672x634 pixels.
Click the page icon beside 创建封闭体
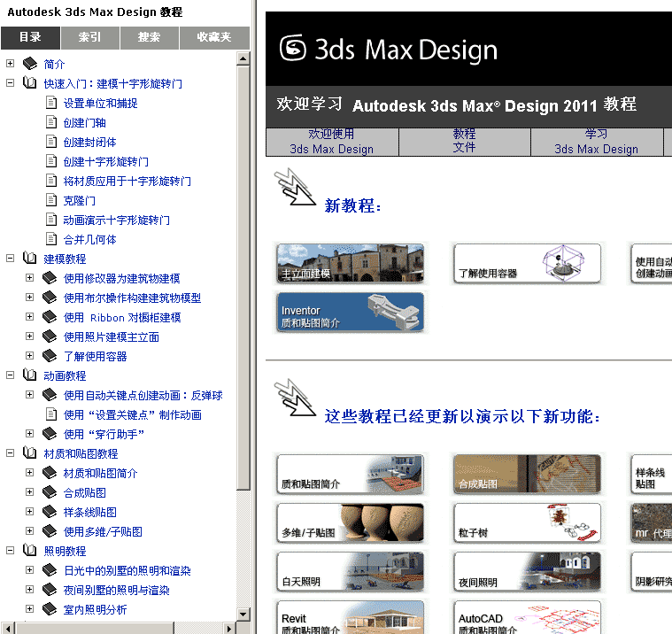(51, 142)
